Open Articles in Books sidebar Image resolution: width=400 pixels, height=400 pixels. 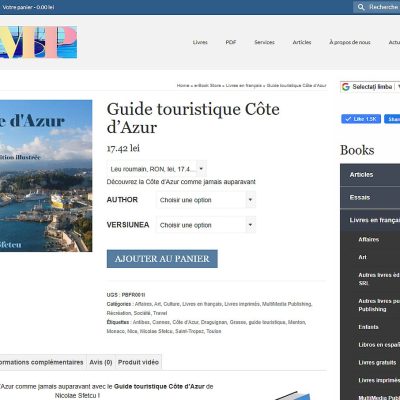click(x=370, y=175)
